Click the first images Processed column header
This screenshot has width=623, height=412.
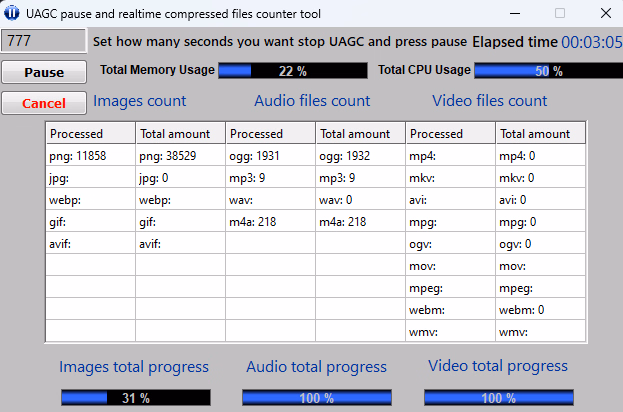coord(91,134)
